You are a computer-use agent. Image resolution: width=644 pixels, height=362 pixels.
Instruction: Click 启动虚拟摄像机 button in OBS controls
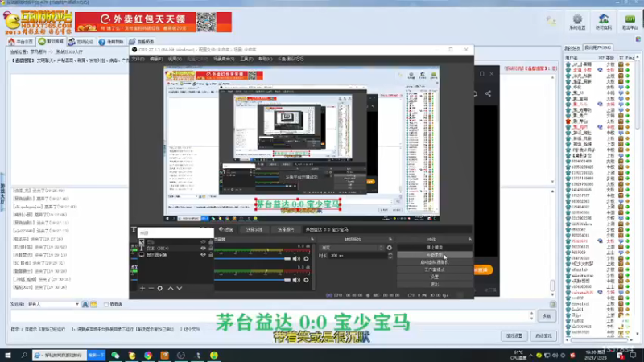tap(434, 262)
